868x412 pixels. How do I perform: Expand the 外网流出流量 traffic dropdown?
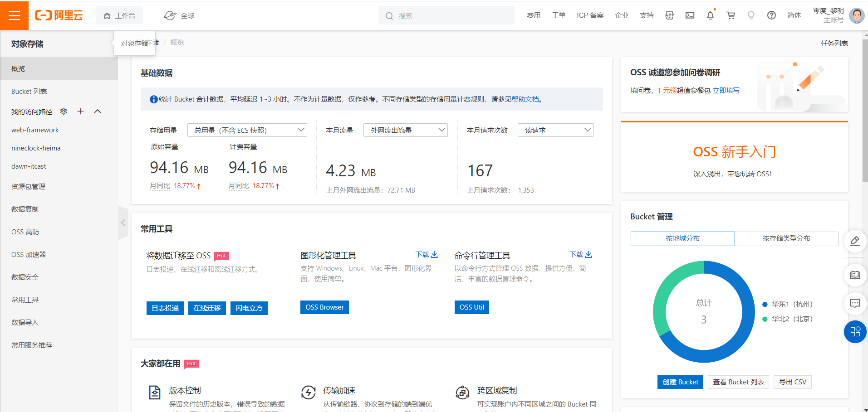pyautogui.click(x=405, y=131)
